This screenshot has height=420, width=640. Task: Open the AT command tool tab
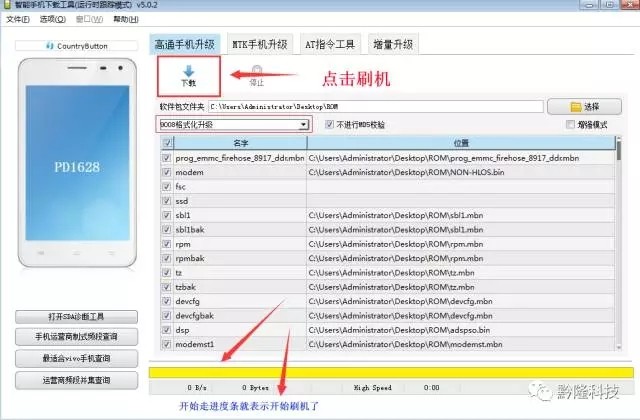[330, 44]
